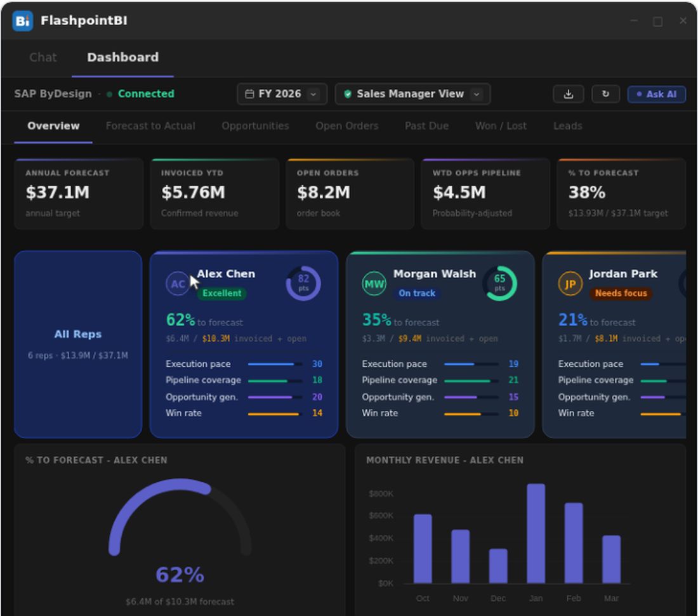
Task: Select the Alex Chen rep card
Action: pos(244,344)
